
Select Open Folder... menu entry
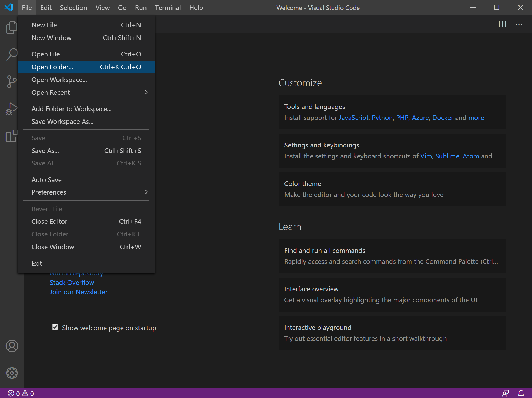pos(86,67)
